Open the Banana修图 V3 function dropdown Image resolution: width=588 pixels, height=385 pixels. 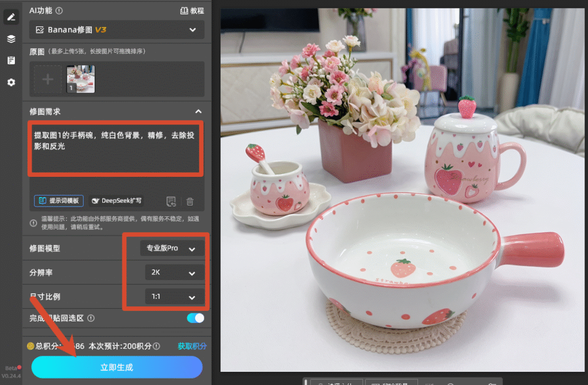click(117, 30)
